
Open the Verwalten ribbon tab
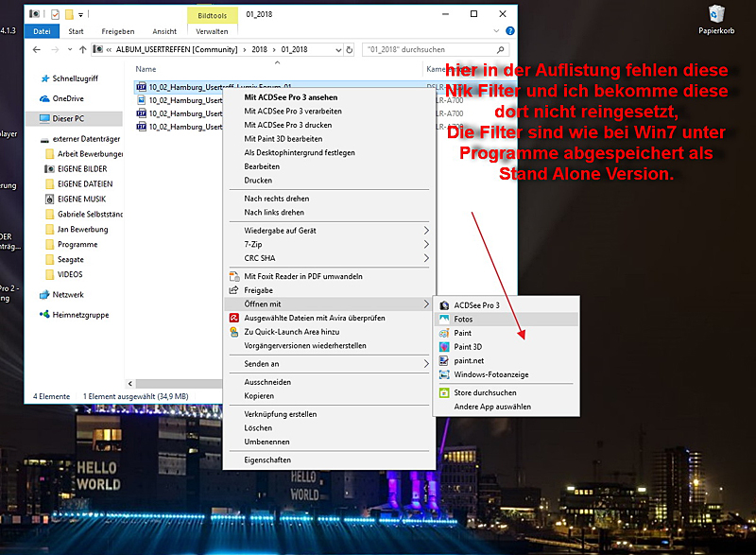click(x=212, y=31)
